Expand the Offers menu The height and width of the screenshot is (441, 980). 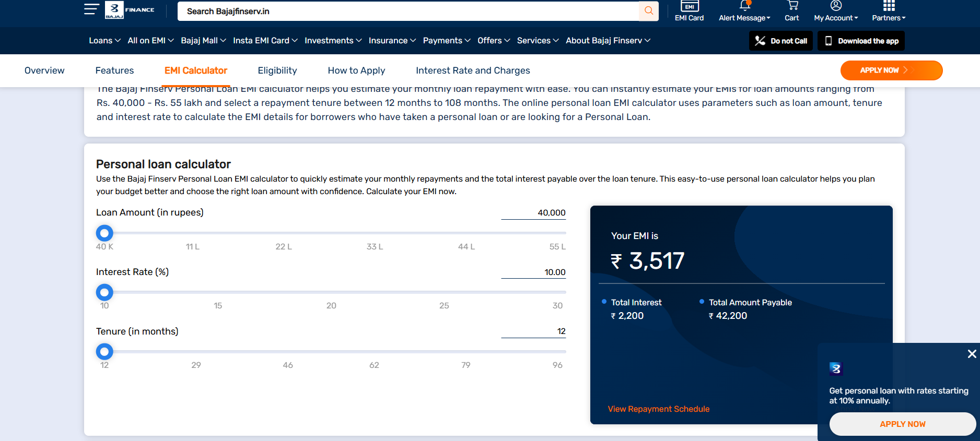(x=494, y=41)
